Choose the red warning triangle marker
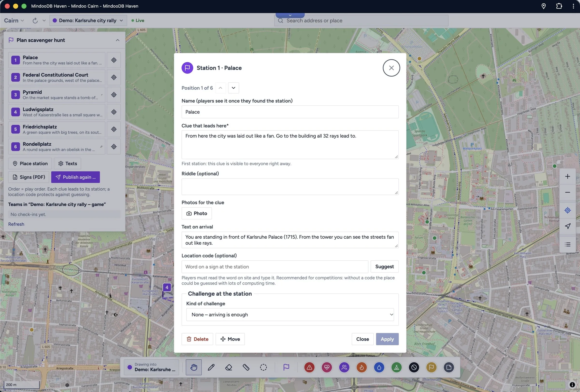The width and height of the screenshot is (580, 392). (x=309, y=367)
